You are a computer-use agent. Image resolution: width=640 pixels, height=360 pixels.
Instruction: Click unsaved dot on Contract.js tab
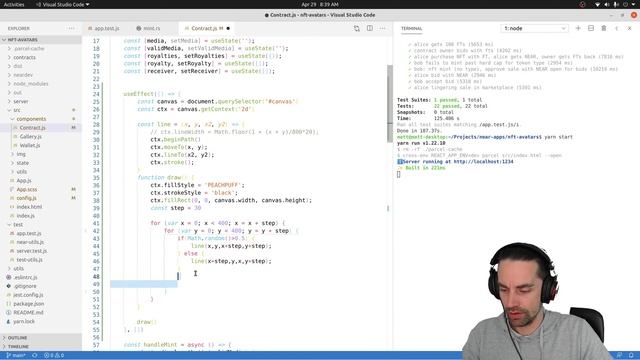coord(228,29)
